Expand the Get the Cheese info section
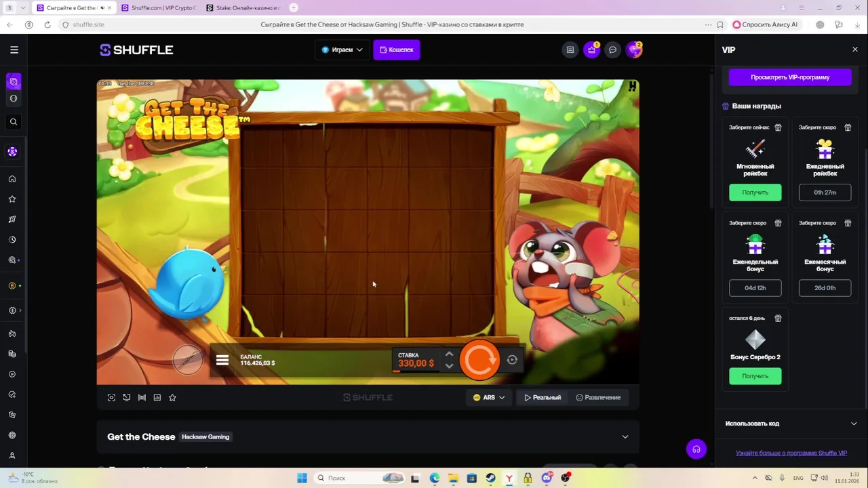Screen dimensions: 868x488 point(625,437)
